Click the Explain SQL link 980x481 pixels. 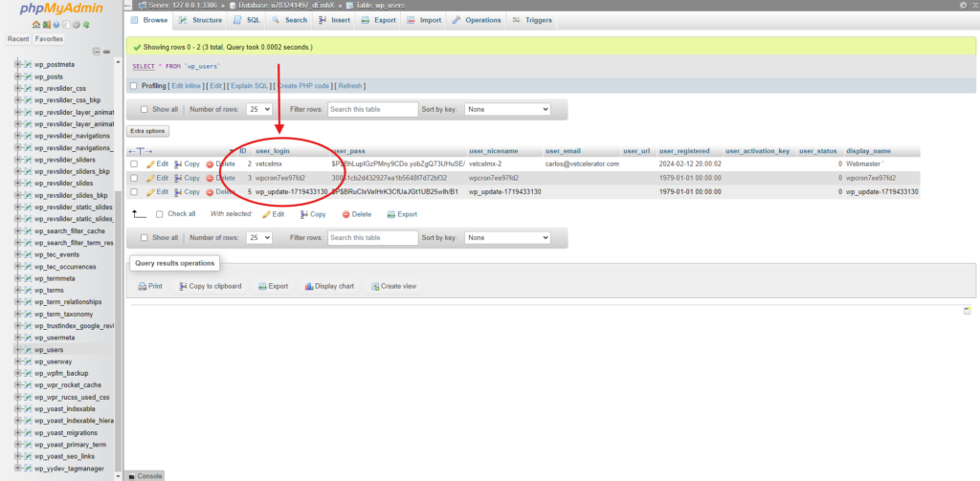[249, 86]
